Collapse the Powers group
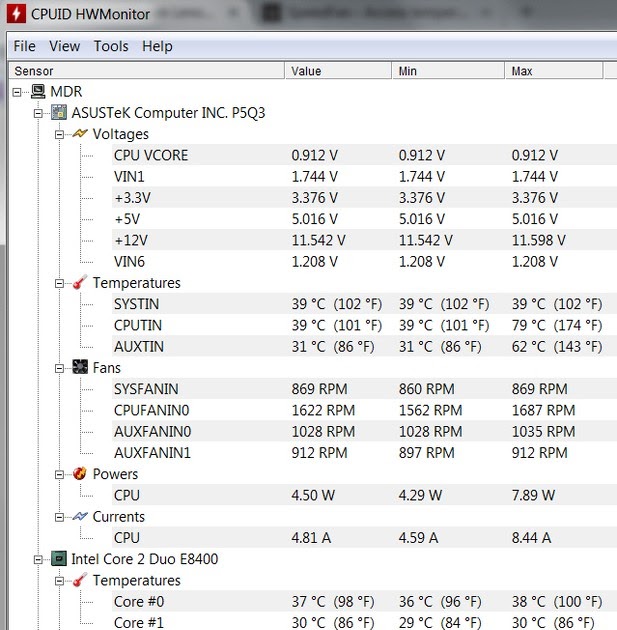The height and width of the screenshot is (630, 617). pos(59,475)
